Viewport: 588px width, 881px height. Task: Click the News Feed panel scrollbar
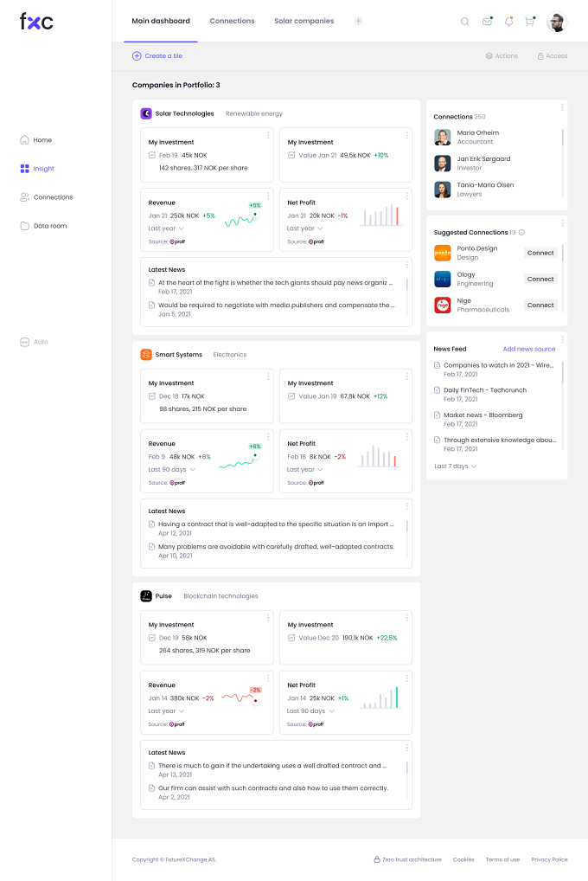[x=562, y=372]
